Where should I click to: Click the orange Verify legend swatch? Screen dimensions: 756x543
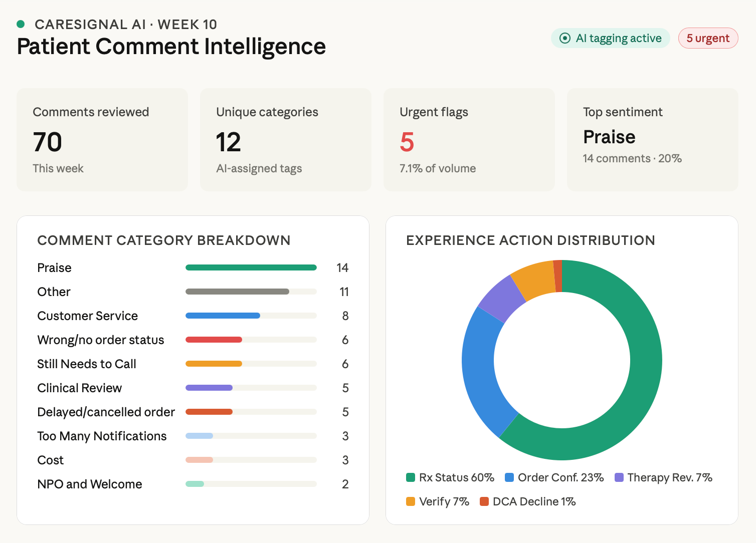tap(411, 501)
